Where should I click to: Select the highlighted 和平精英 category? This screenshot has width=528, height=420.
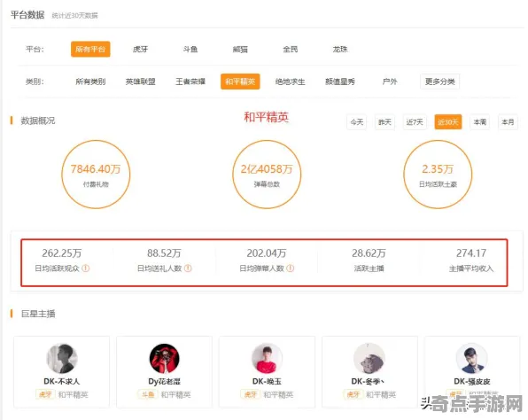click(240, 82)
